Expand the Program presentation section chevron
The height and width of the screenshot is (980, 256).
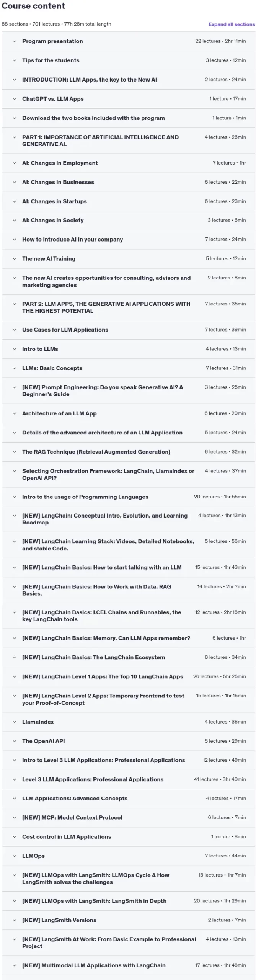[x=15, y=41]
